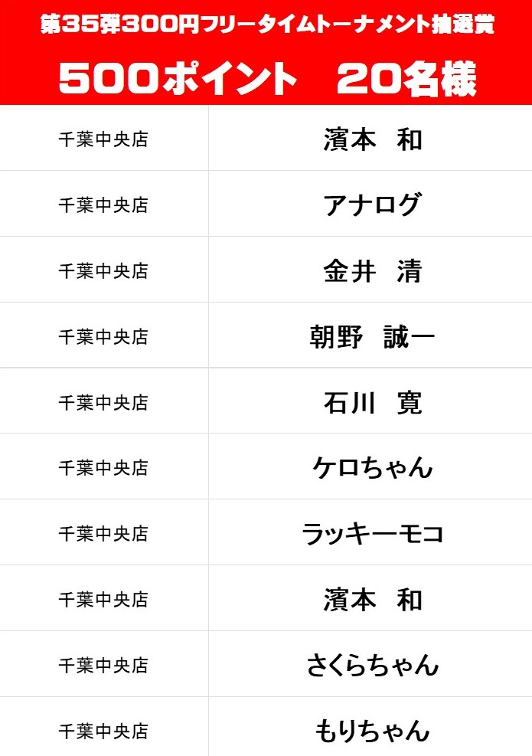The image size is (532, 756).
Task: Select 千葉中央店 in the 金井 清 row
Action: [x=103, y=271]
